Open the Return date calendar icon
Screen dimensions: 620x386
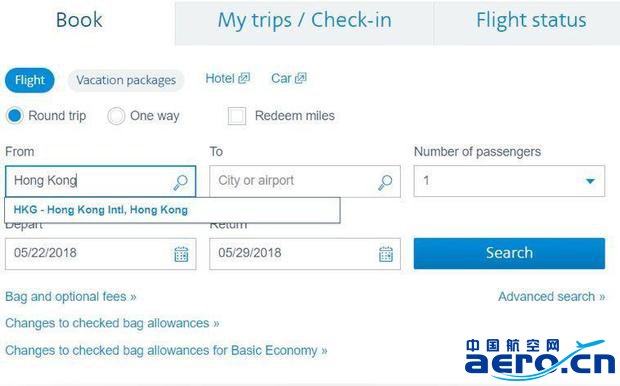[x=386, y=254]
